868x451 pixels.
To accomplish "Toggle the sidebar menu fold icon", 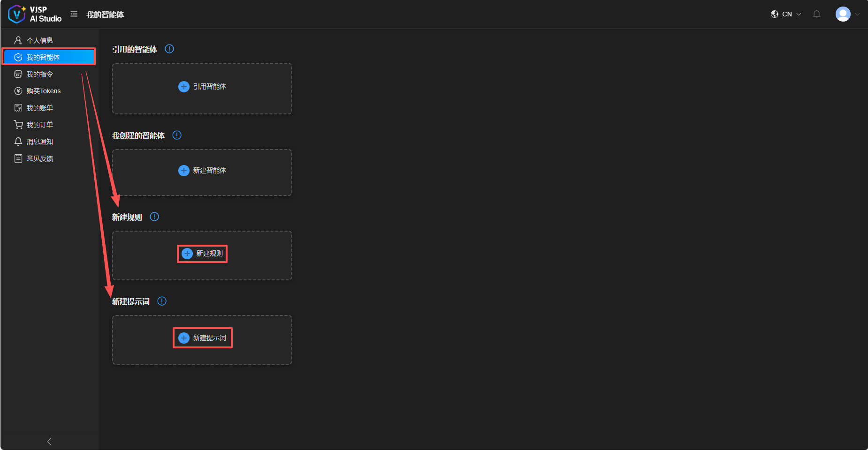I will click(74, 14).
